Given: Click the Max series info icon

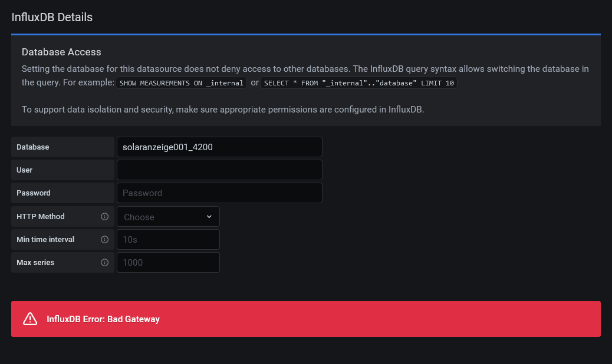Looking at the screenshot, I should pos(105,263).
